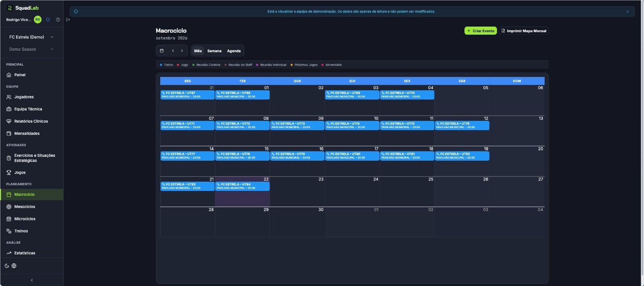This screenshot has width=644, height=286.
Task: Dismiss the demo team banner
Action: (x=627, y=11)
